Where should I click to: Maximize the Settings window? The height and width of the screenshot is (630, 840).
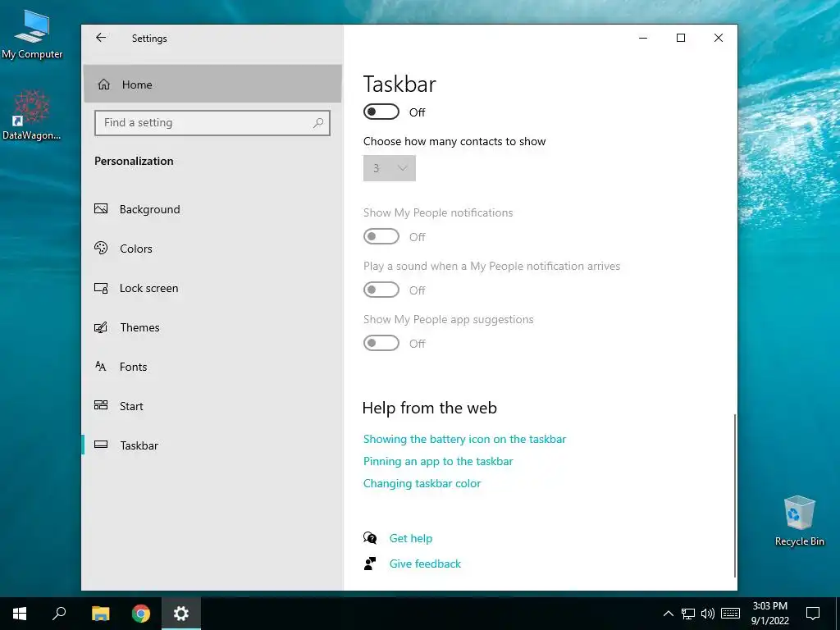click(681, 38)
